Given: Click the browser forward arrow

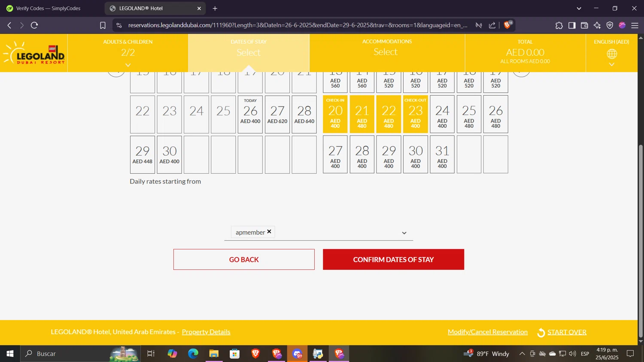Looking at the screenshot, I should (x=21, y=25).
